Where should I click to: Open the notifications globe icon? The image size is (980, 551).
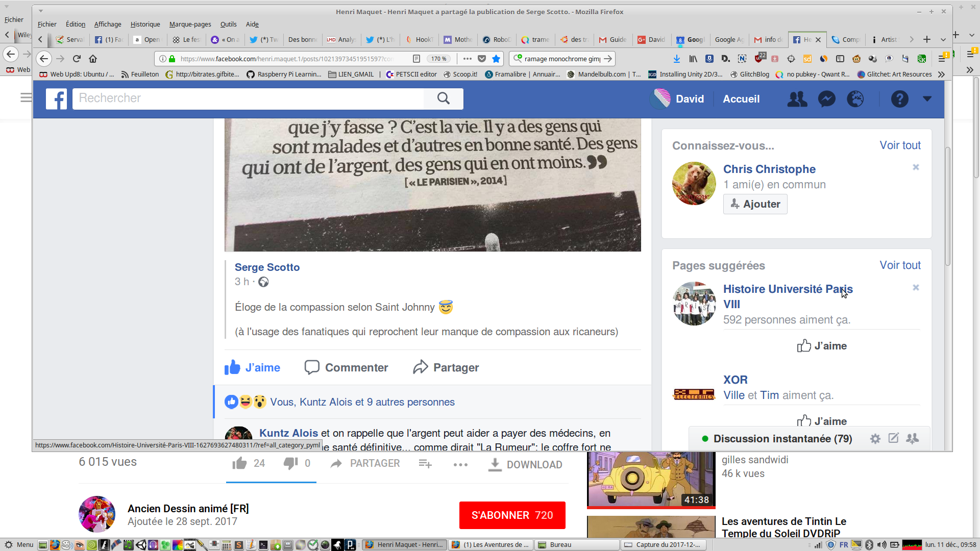click(x=855, y=99)
